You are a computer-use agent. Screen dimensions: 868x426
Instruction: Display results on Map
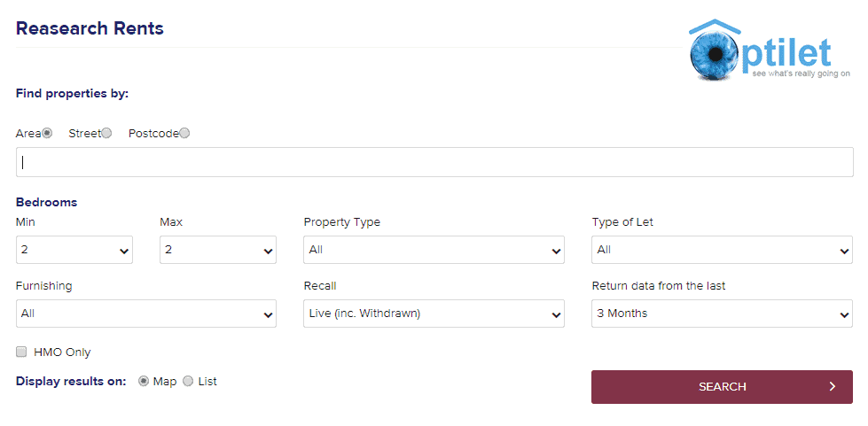pos(144,382)
